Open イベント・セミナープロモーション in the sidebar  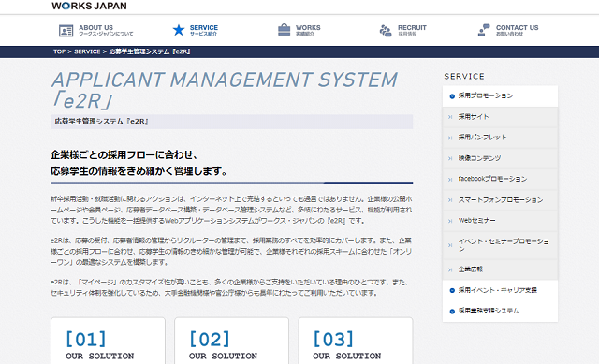(500, 245)
